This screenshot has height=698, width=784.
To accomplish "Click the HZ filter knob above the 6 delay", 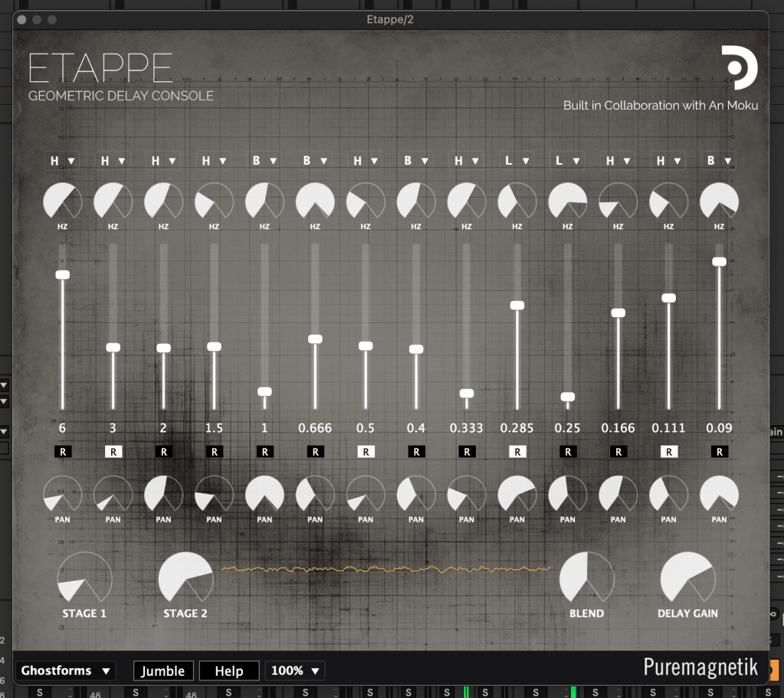I will click(62, 202).
